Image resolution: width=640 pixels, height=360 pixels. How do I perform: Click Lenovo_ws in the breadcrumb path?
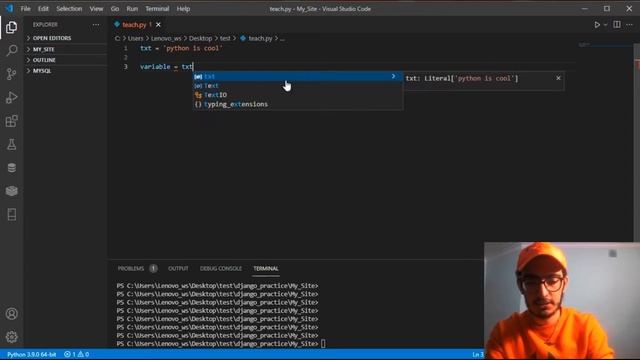pyautogui.click(x=166, y=38)
